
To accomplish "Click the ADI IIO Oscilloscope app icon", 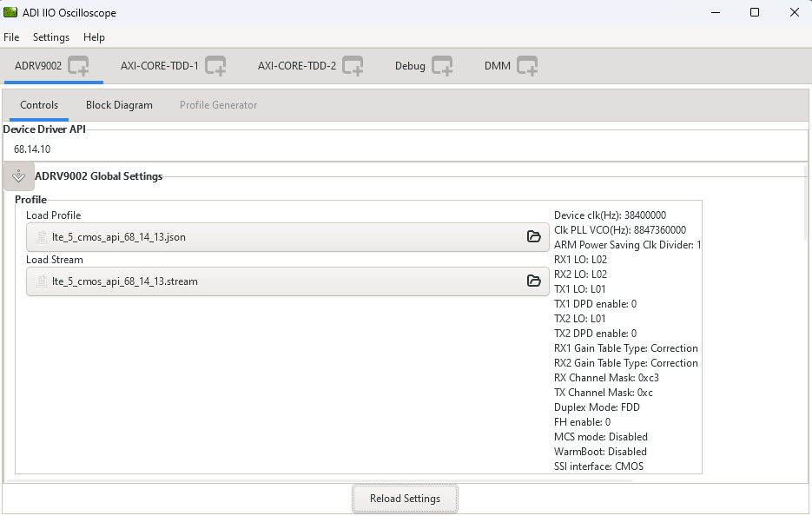I will 10,12.
